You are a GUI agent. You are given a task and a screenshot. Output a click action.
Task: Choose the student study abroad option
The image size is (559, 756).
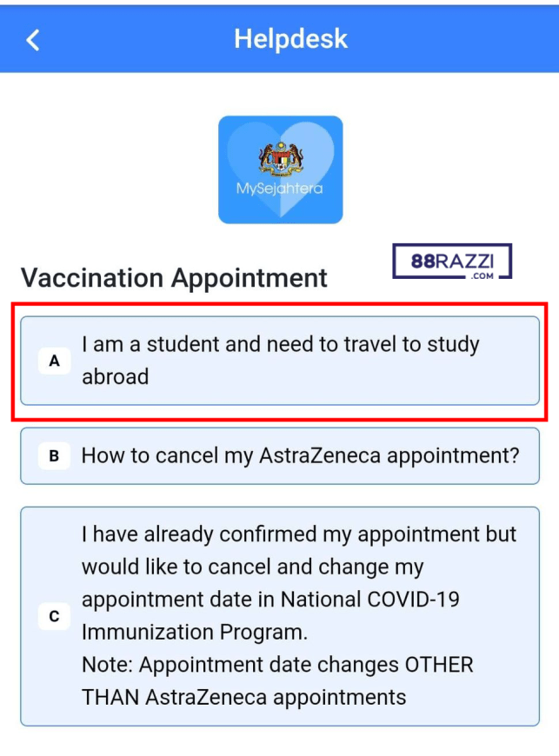[280, 361]
